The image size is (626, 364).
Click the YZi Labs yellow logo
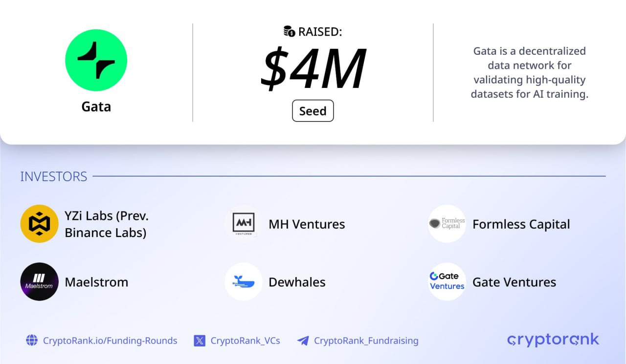(39, 224)
